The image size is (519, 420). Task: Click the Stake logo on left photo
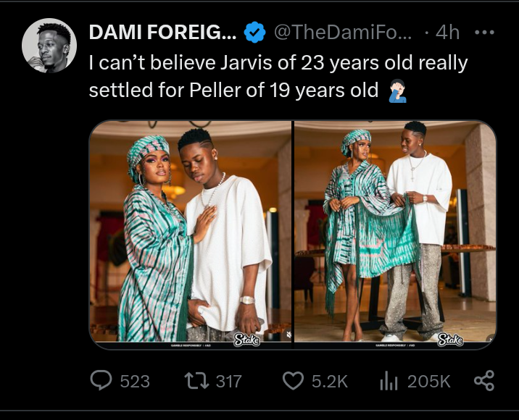coord(247,339)
